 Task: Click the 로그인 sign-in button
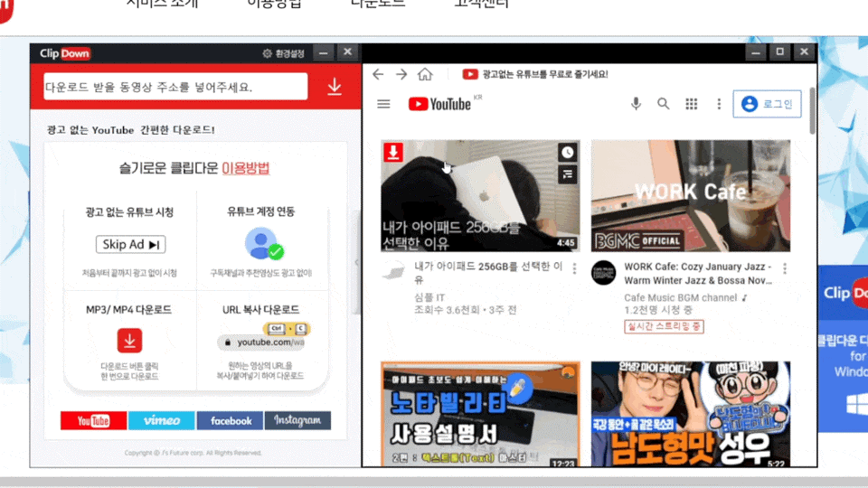point(768,103)
